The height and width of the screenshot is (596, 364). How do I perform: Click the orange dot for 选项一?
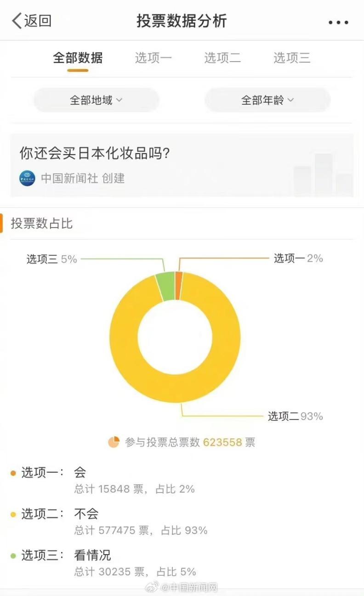tap(13, 473)
